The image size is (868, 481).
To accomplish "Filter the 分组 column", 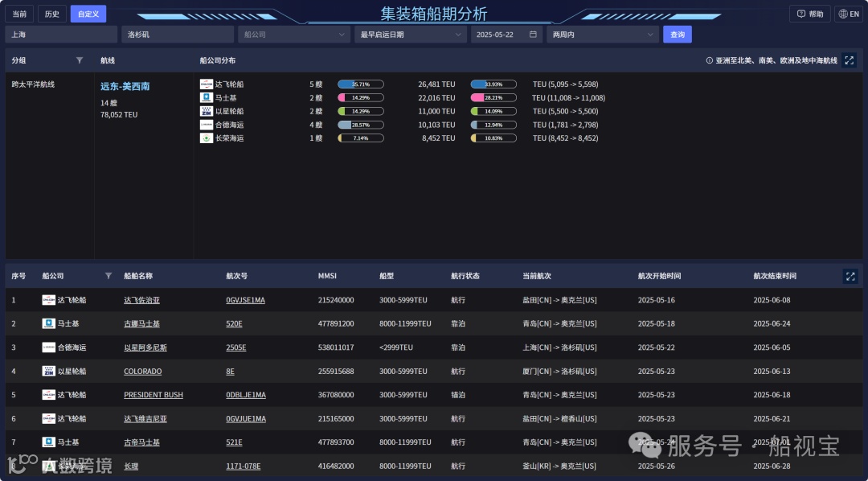I will pos(79,60).
